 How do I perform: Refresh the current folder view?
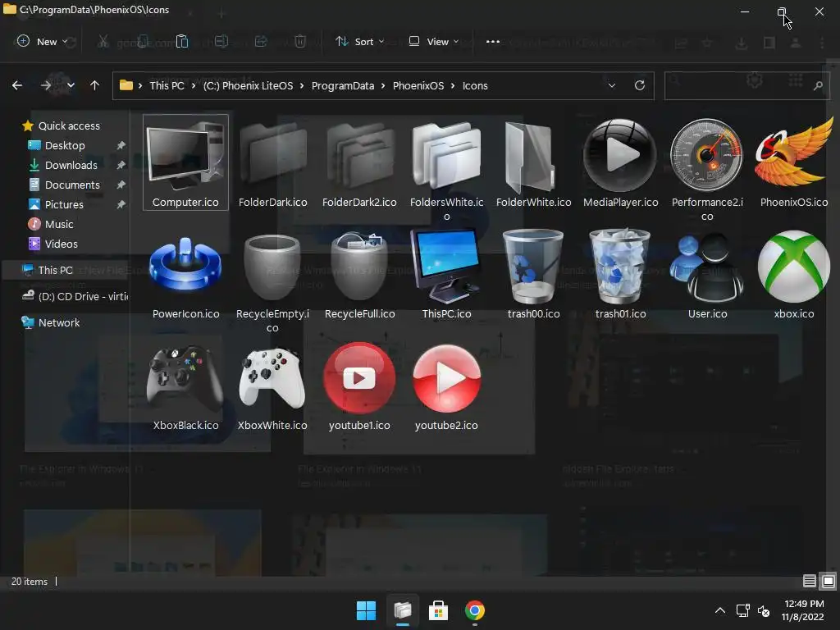[640, 85]
